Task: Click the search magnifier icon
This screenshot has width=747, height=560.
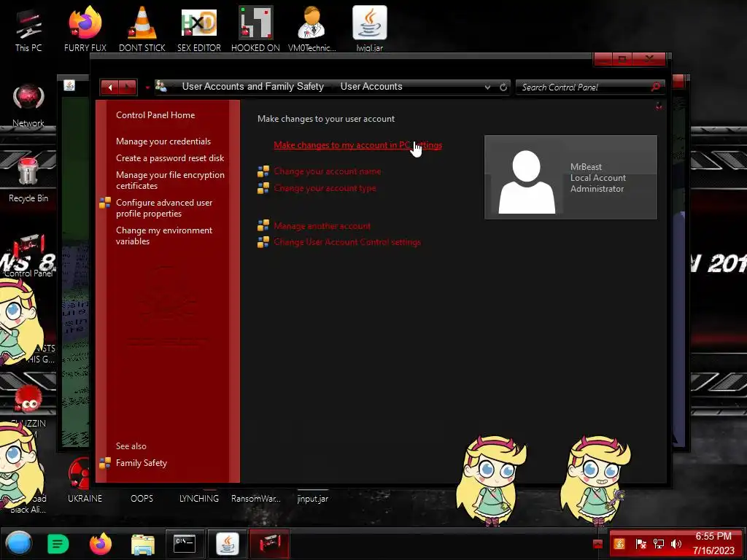Action: point(656,87)
